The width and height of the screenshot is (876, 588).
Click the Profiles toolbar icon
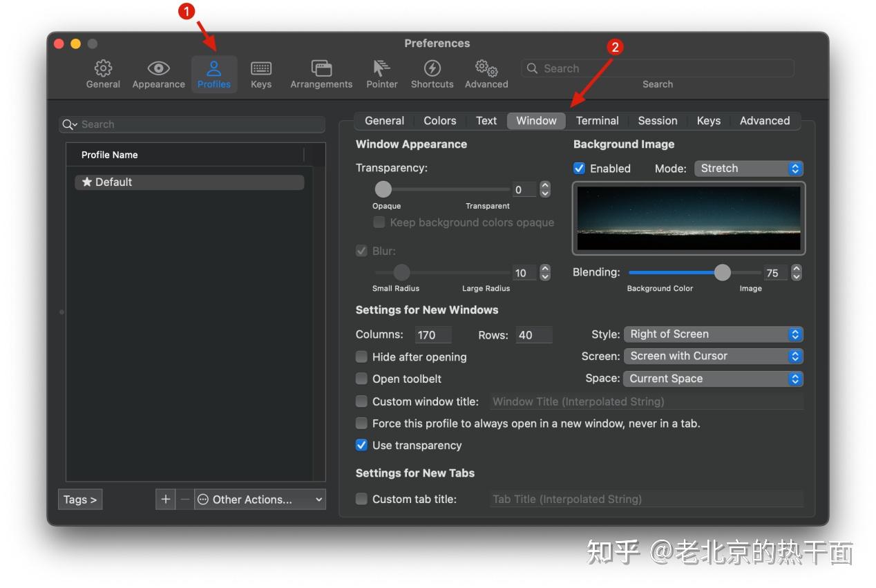(213, 73)
